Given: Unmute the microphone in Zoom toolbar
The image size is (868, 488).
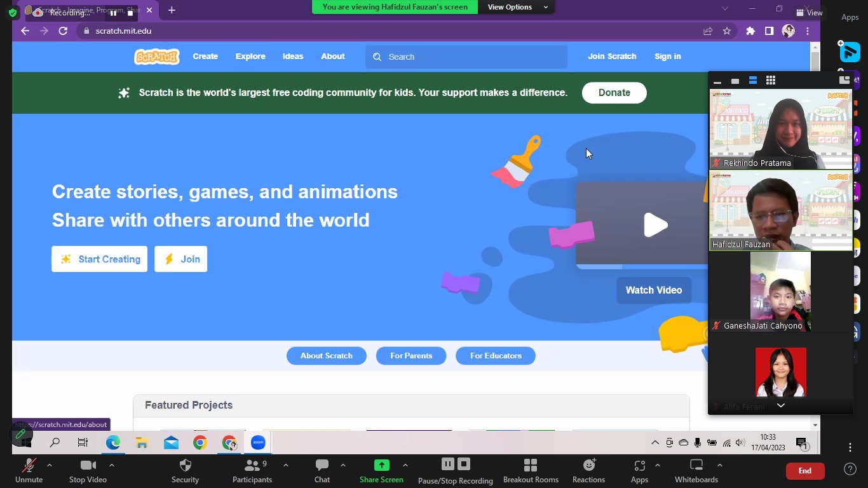Looking at the screenshot, I should pos(29,470).
